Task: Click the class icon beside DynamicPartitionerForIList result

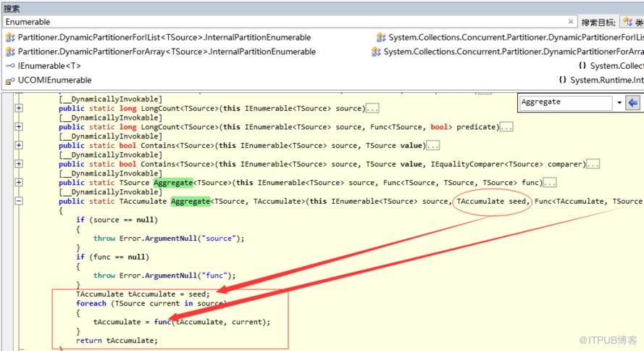Action: click(x=10, y=38)
